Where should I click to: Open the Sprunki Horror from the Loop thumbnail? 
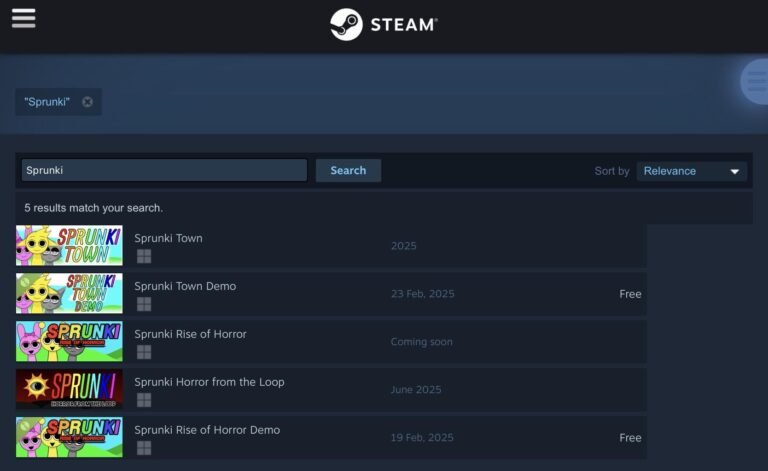[69, 389]
